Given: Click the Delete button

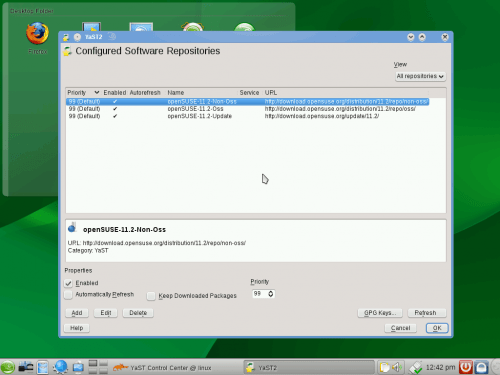Looking at the screenshot, I should pos(138,313).
